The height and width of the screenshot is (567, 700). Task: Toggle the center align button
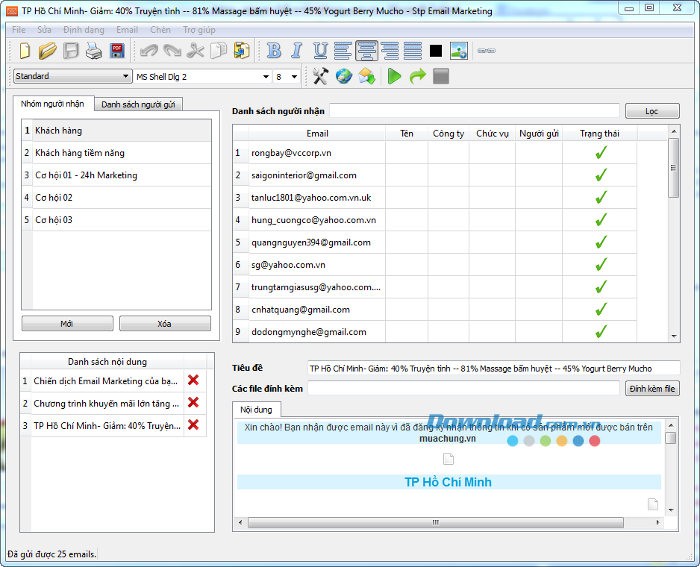[366, 51]
